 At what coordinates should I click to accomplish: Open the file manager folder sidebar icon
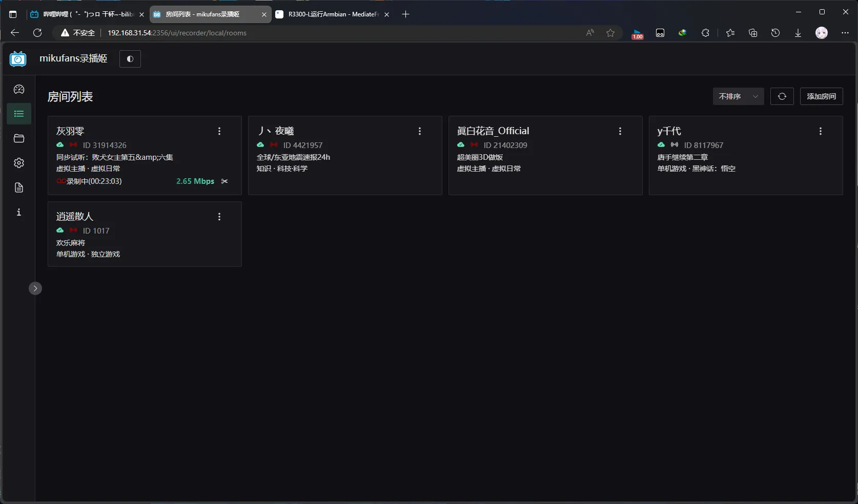19,138
